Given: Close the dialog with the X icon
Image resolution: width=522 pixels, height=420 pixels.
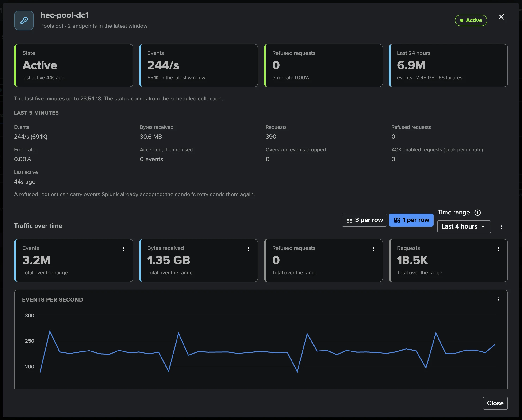Looking at the screenshot, I should tap(501, 17).
